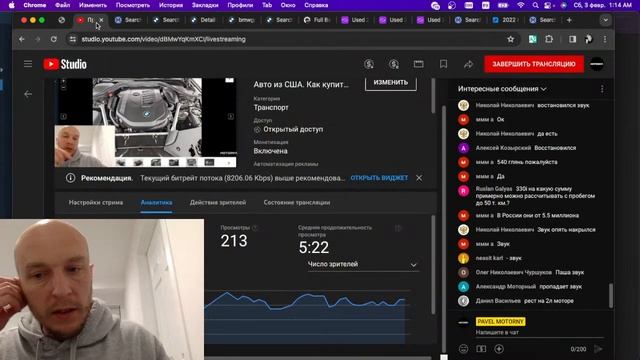This screenshot has width=640, height=360.
Task: Toggle Chrome side panel icon
Action: 572,39
